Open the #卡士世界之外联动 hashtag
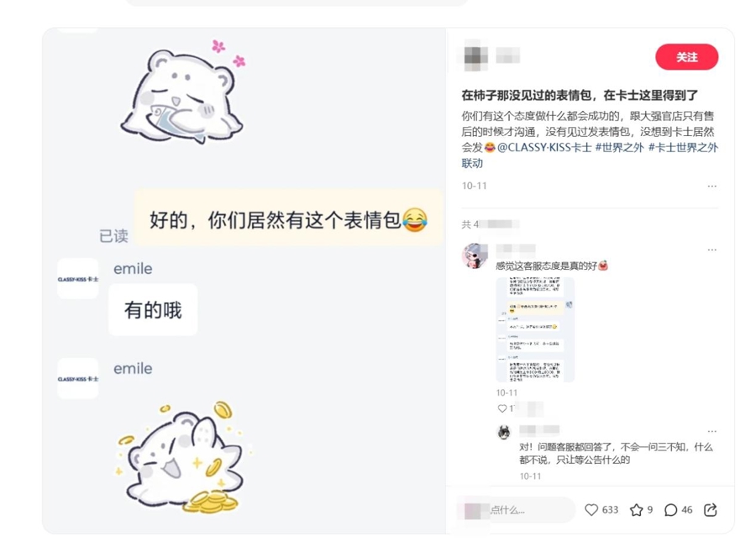The image size is (756, 547). point(591,155)
